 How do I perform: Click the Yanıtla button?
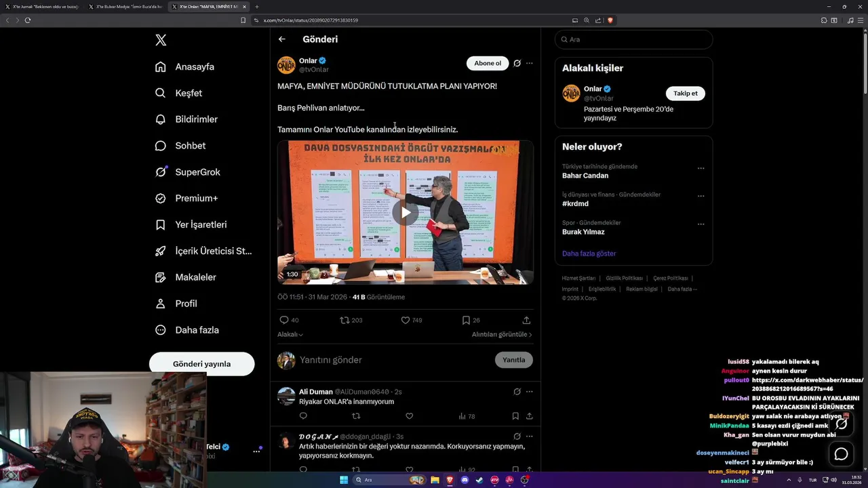pos(514,360)
